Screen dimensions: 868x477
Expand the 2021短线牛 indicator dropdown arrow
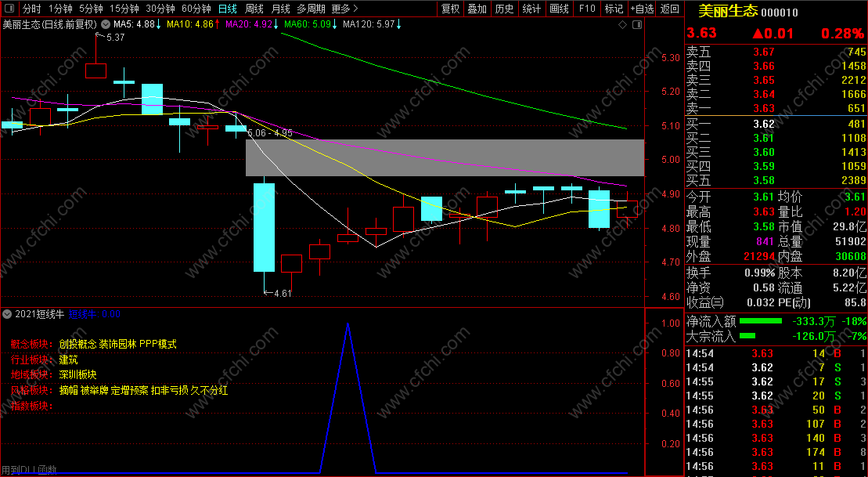pos(6,314)
